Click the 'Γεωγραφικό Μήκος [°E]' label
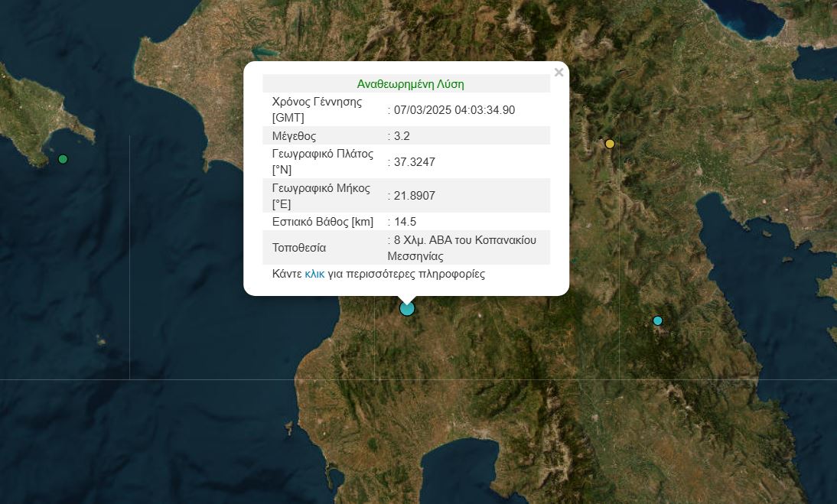The image size is (837, 504). (321, 196)
